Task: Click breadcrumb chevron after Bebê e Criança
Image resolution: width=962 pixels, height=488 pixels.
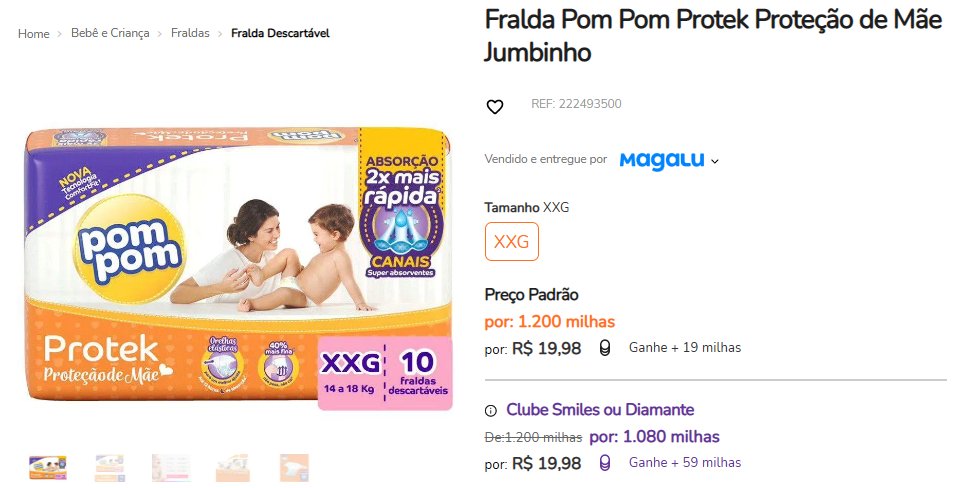Action: pyautogui.click(x=160, y=34)
